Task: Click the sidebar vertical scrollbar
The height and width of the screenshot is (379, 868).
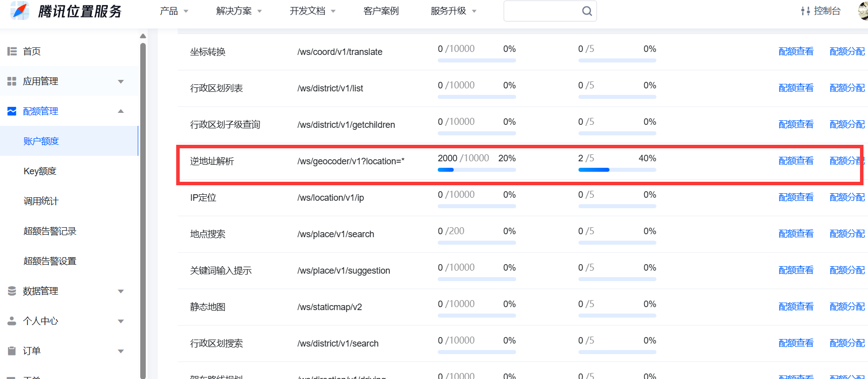Action: click(143, 210)
